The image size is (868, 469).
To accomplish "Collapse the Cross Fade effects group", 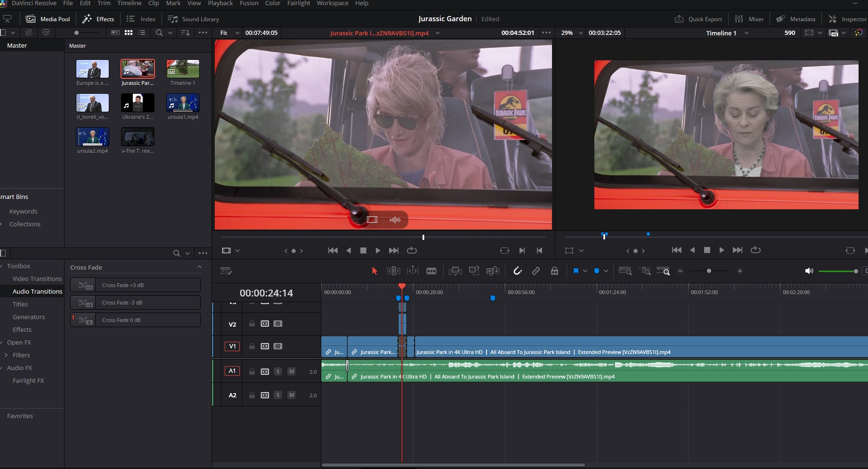I will (x=199, y=267).
